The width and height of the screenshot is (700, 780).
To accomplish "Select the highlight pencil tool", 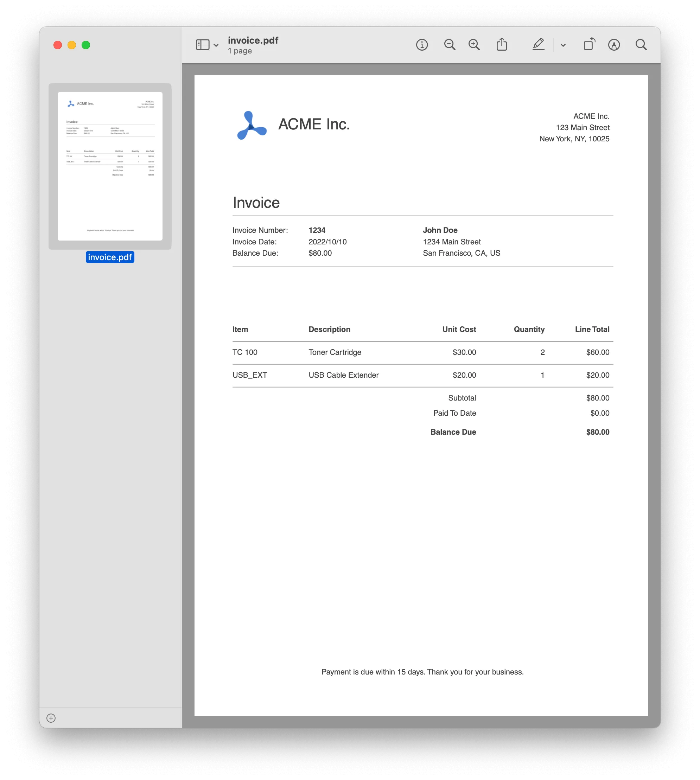I will pyautogui.click(x=538, y=45).
